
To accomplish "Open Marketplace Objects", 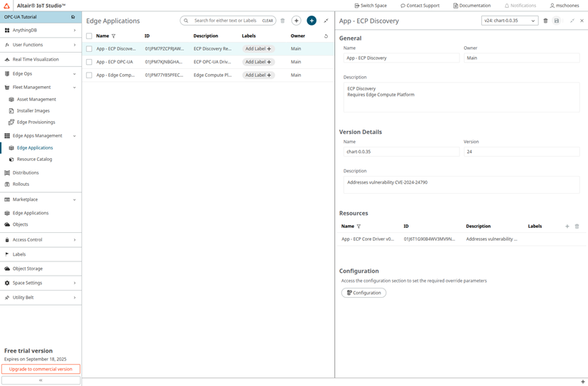I will coord(20,224).
